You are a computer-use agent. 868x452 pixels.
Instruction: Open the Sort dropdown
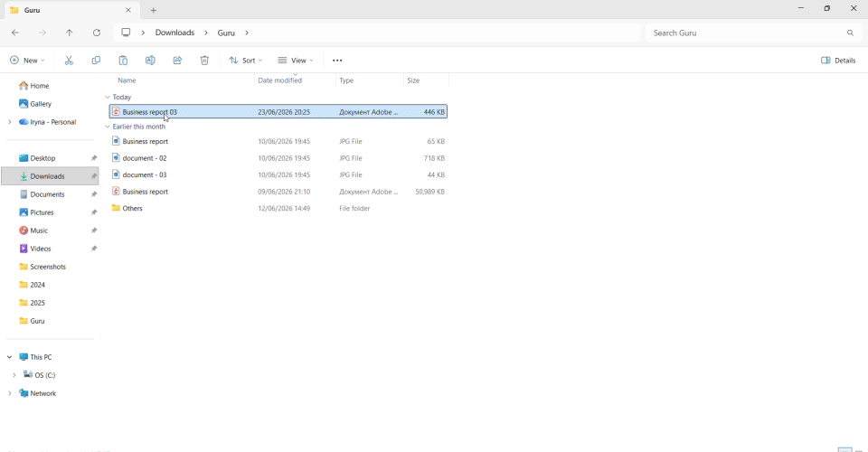(x=246, y=61)
